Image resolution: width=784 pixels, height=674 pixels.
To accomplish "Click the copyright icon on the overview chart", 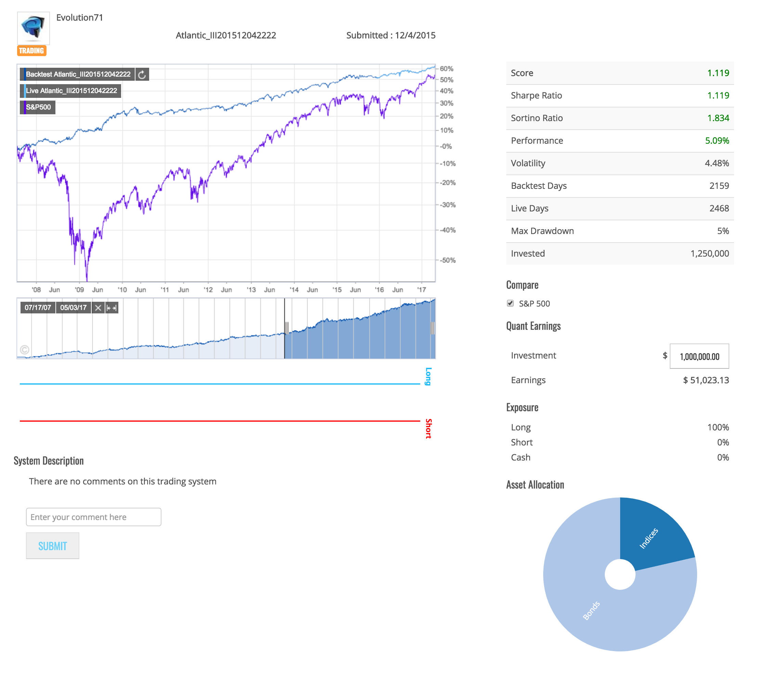I will (x=25, y=350).
